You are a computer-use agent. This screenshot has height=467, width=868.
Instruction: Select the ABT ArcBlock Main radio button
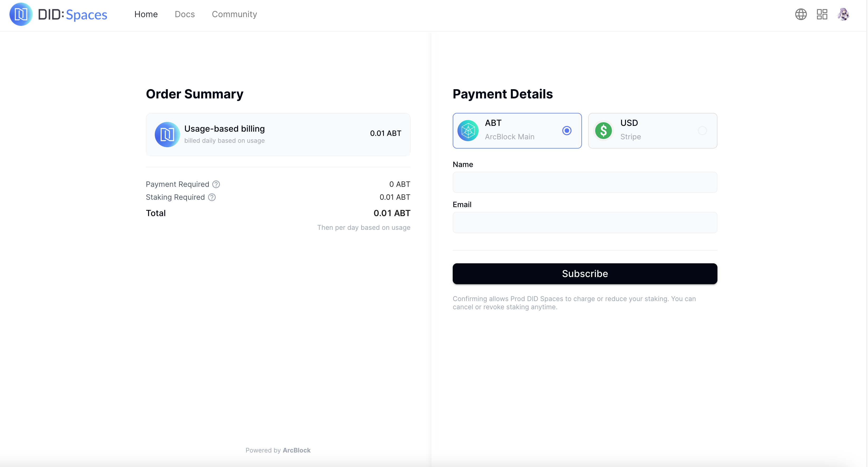coord(567,131)
